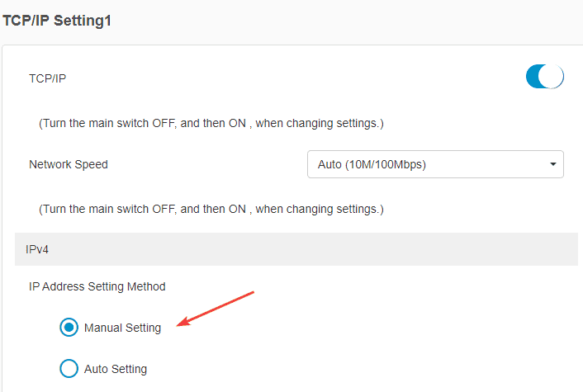The height and width of the screenshot is (392, 583).
Task: Click the TCP/IP Setting1 page heading
Action: point(57,21)
